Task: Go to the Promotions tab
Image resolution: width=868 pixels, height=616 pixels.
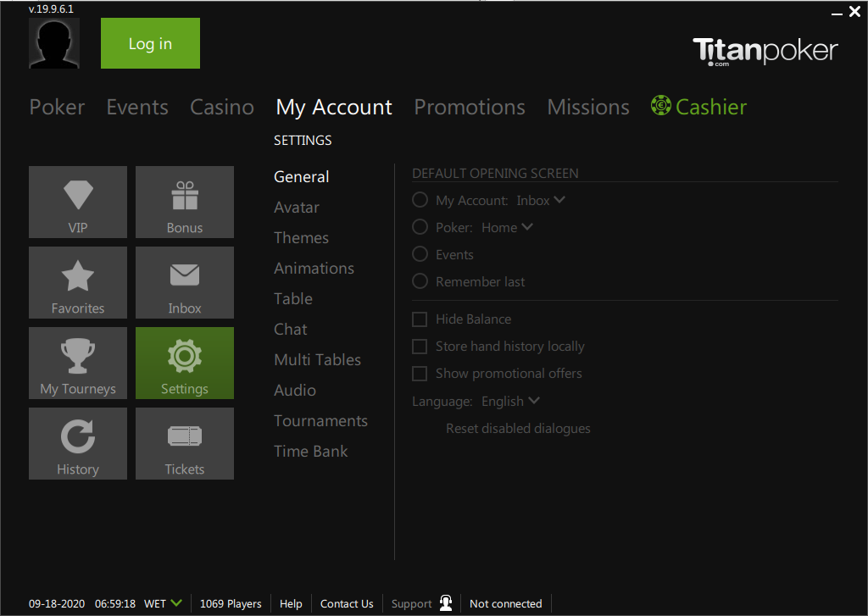Action: (x=470, y=107)
